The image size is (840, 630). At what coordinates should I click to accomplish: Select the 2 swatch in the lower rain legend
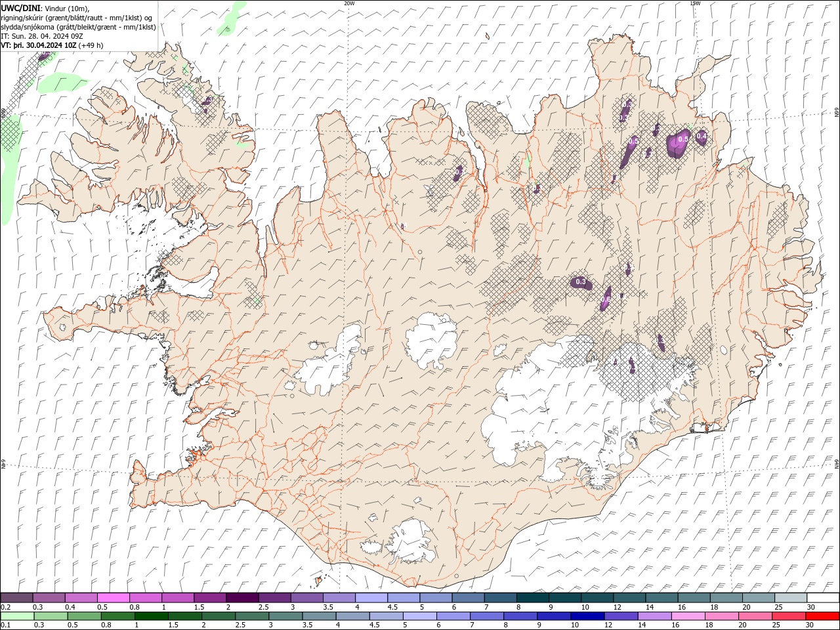pyautogui.click(x=219, y=616)
